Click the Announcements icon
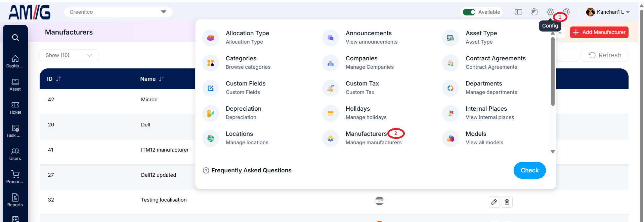 click(331, 38)
